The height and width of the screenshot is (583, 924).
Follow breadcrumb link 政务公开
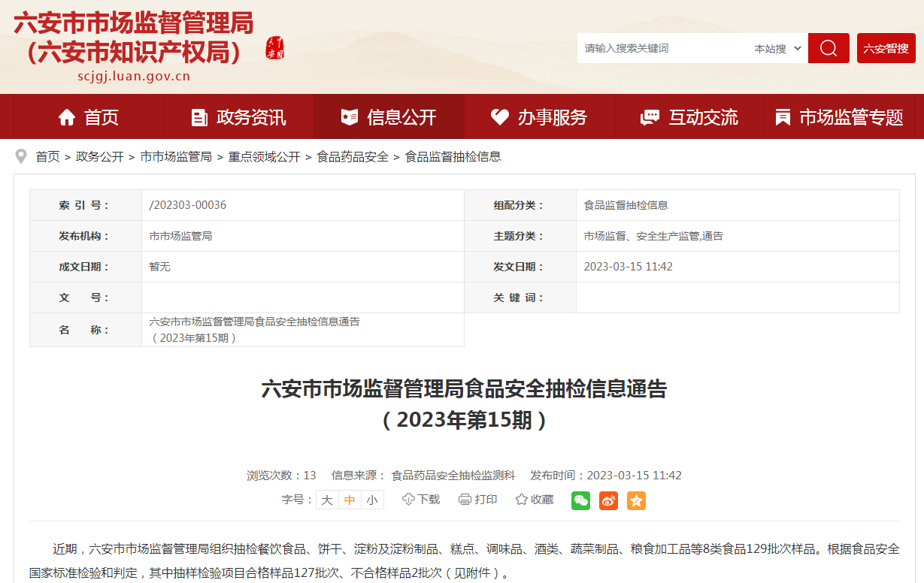100,157
